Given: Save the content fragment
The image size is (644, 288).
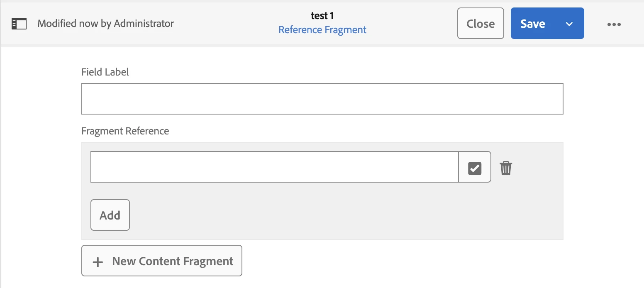Looking at the screenshot, I should [533, 24].
